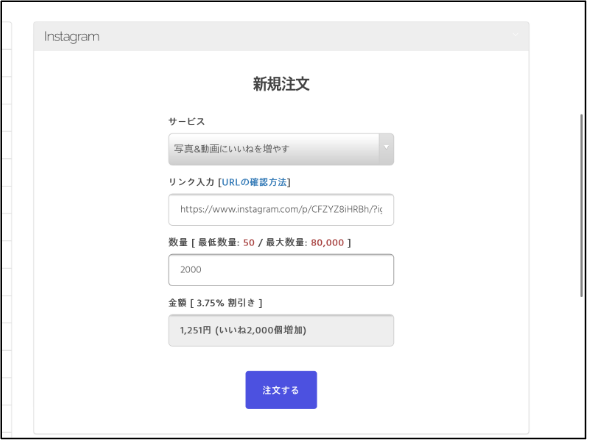590x440 pixels.
Task: Click the page vertical scrollbar thumb
Action: (x=581, y=206)
